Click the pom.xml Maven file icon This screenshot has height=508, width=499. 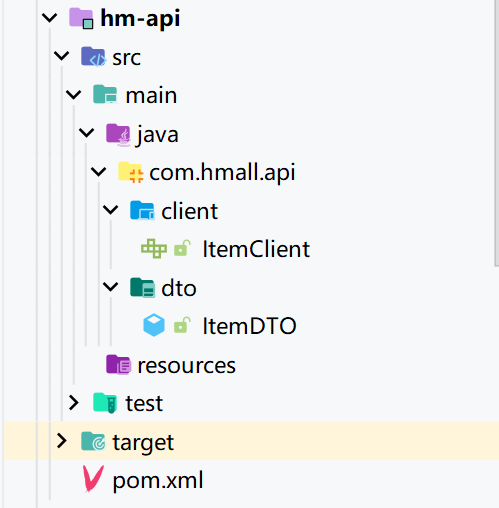pos(93,479)
